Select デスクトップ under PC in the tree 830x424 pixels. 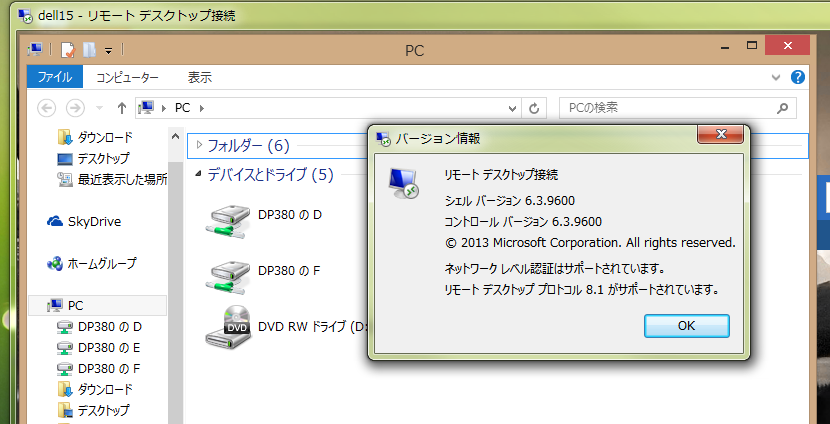pyautogui.click(x=94, y=410)
